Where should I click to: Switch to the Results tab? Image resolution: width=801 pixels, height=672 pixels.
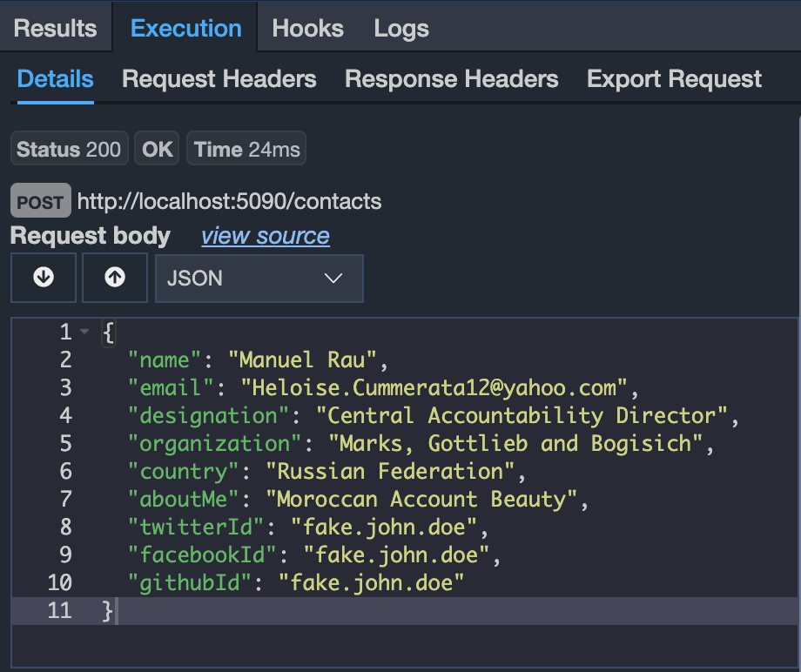[x=55, y=28]
